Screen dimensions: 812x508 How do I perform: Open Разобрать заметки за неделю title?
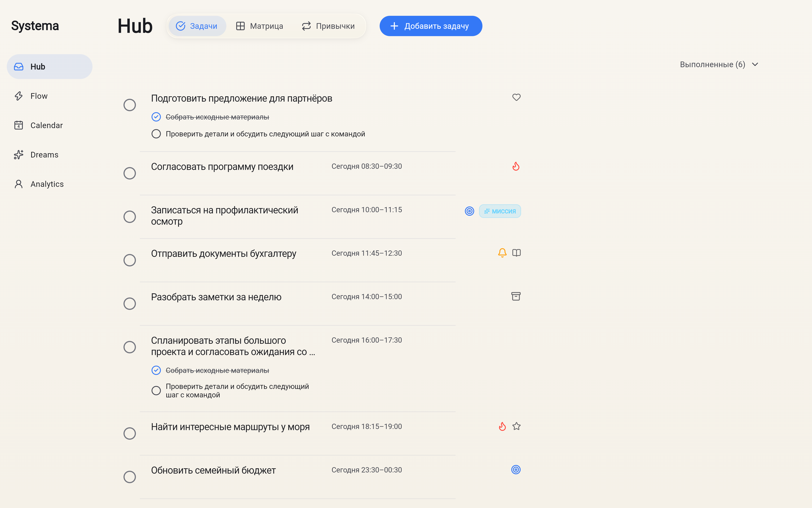tap(216, 297)
